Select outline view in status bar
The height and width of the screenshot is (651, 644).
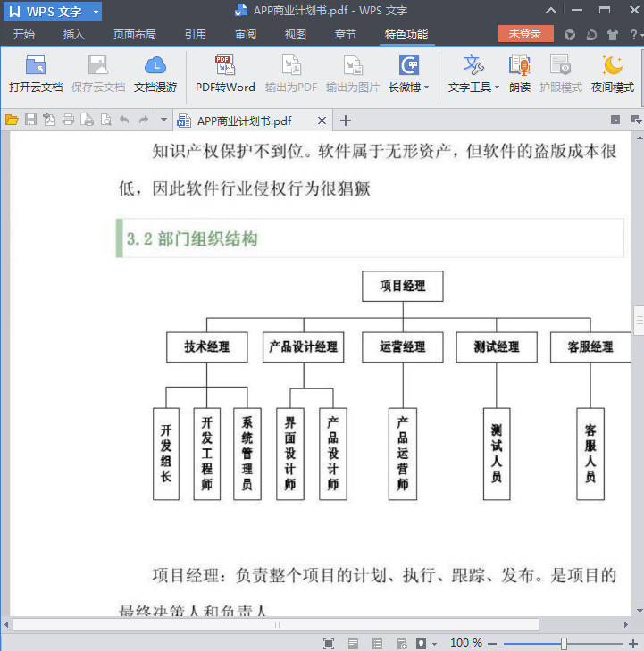pyautogui.click(x=377, y=644)
